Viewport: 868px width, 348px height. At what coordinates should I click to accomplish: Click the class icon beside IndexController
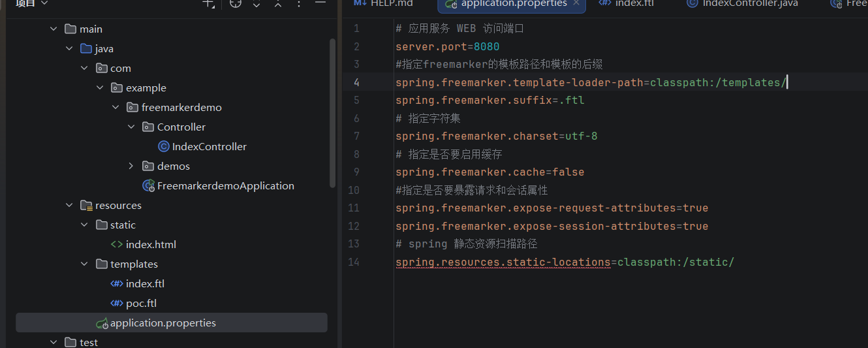pyautogui.click(x=164, y=146)
